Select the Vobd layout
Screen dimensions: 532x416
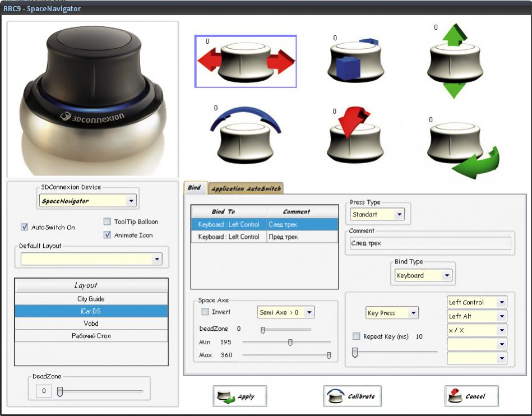point(91,323)
